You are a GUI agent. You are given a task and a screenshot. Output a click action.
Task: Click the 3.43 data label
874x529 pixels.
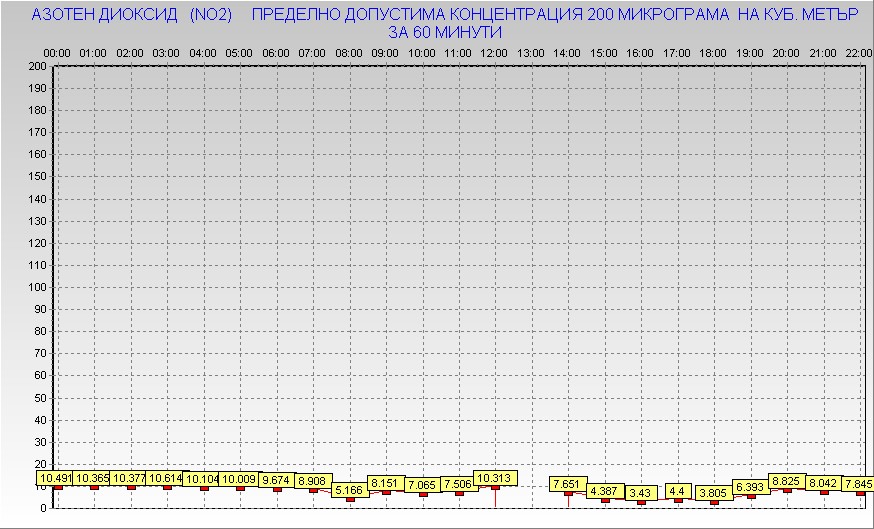[641, 492]
